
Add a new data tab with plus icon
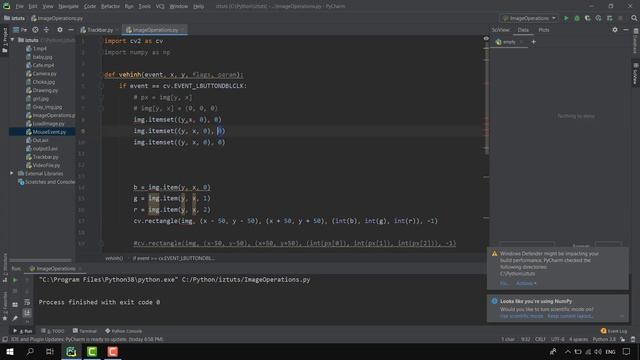533,42
